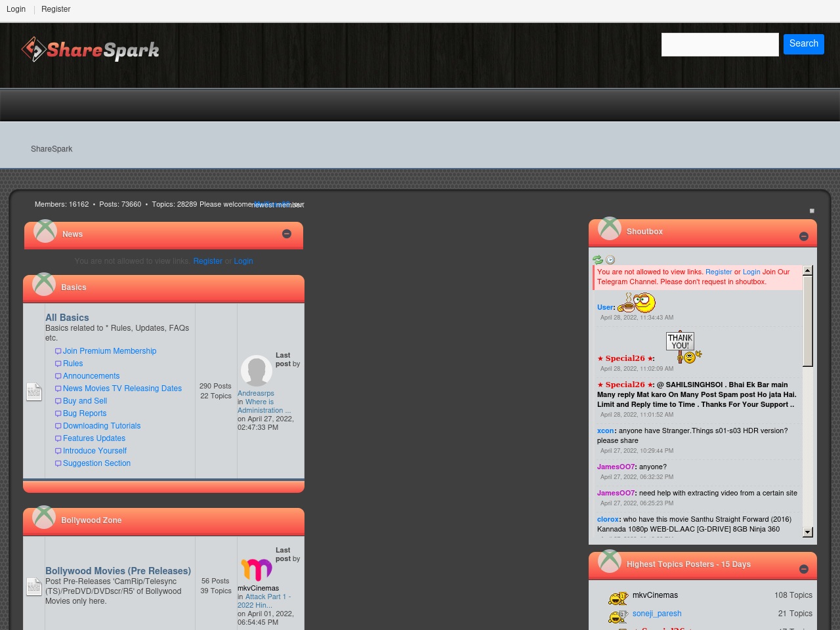Click Login link in News block
This screenshot has height=630, width=840.
pyautogui.click(x=243, y=261)
